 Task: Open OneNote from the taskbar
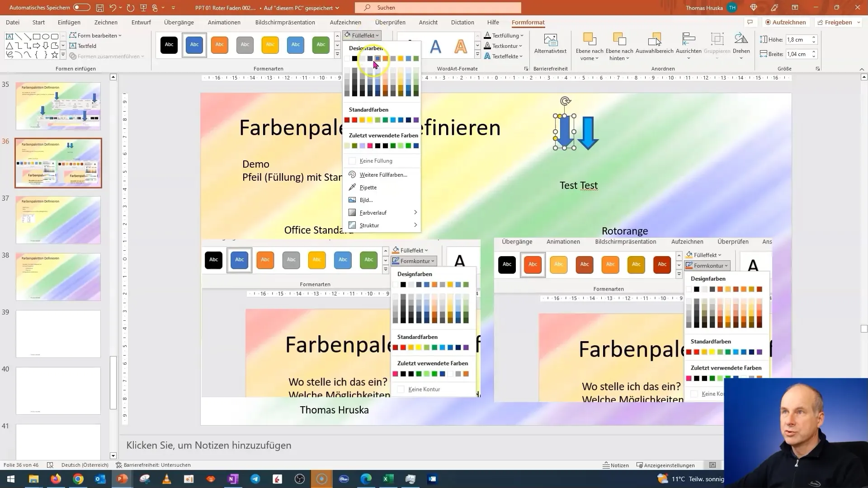click(x=233, y=479)
